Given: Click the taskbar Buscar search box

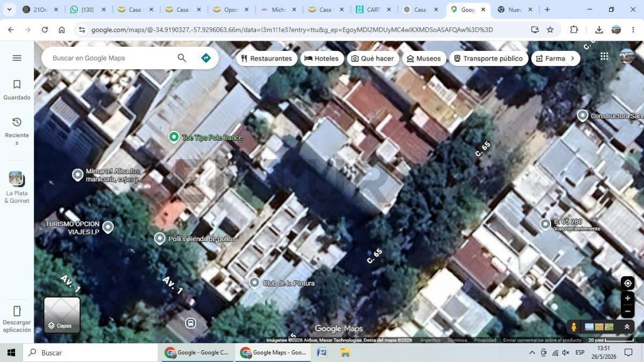Looking at the screenshot, I should pos(90,352).
